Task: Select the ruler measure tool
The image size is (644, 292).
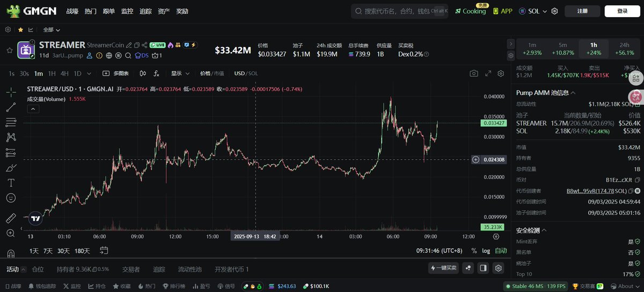Action: tap(11, 218)
